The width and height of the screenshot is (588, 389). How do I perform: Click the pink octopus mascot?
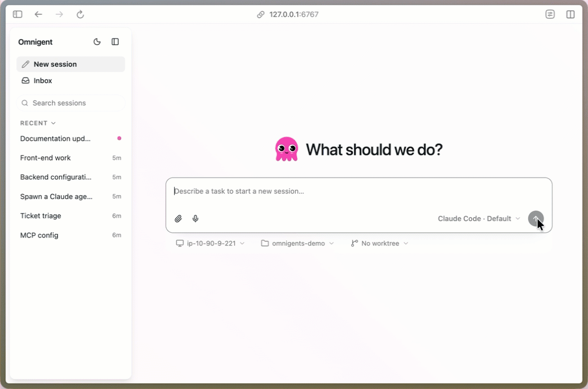pos(287,149)
